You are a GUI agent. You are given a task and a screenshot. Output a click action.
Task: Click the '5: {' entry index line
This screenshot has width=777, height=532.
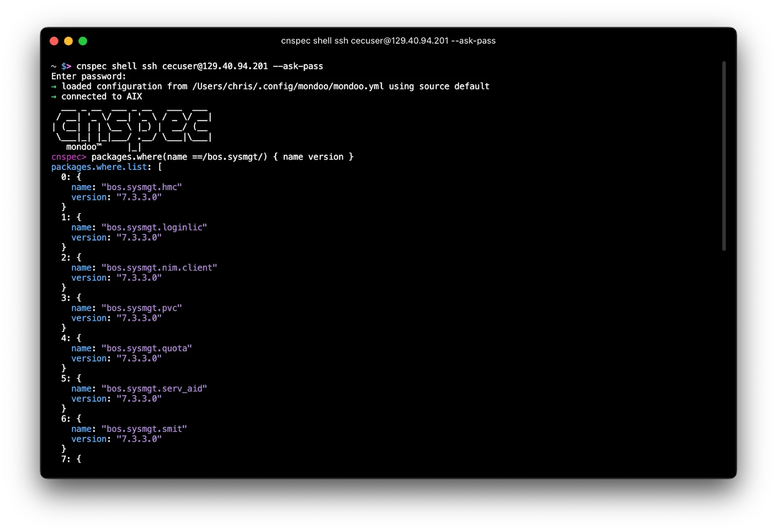(71, 379)
